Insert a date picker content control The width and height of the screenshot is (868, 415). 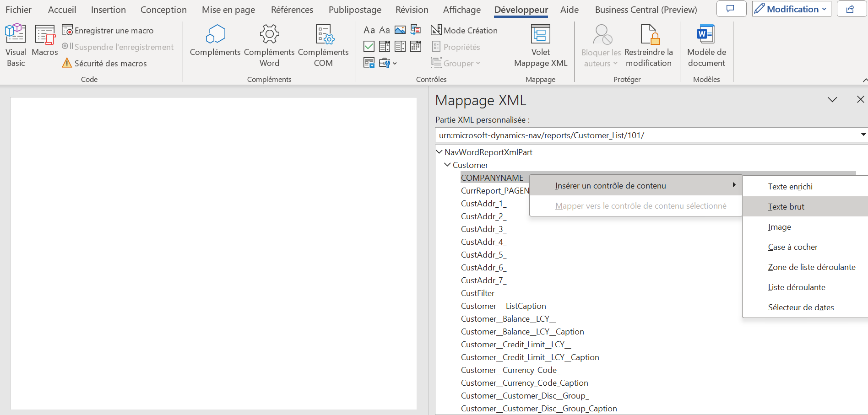(416, 46)
